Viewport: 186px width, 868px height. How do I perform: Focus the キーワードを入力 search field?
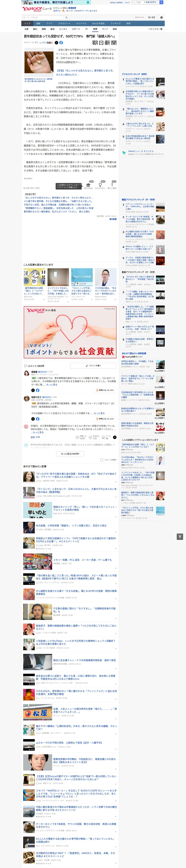point(44,18)
